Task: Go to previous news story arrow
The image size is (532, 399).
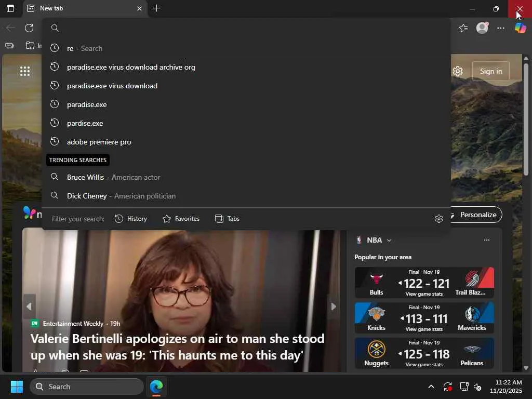Action: point(29,307)
